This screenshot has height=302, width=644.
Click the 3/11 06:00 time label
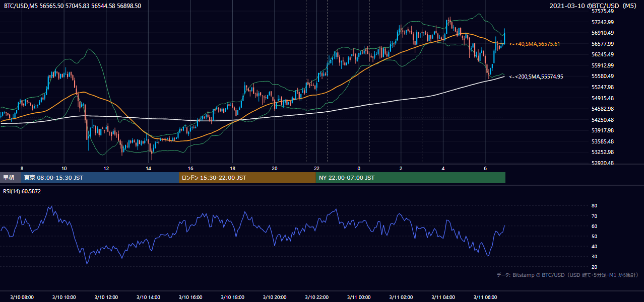pyautogui.click(x=485, y=297)
